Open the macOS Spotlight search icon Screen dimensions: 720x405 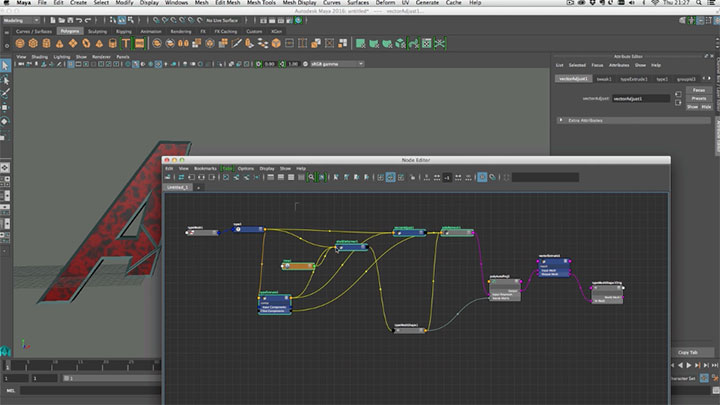pos(699,3)
